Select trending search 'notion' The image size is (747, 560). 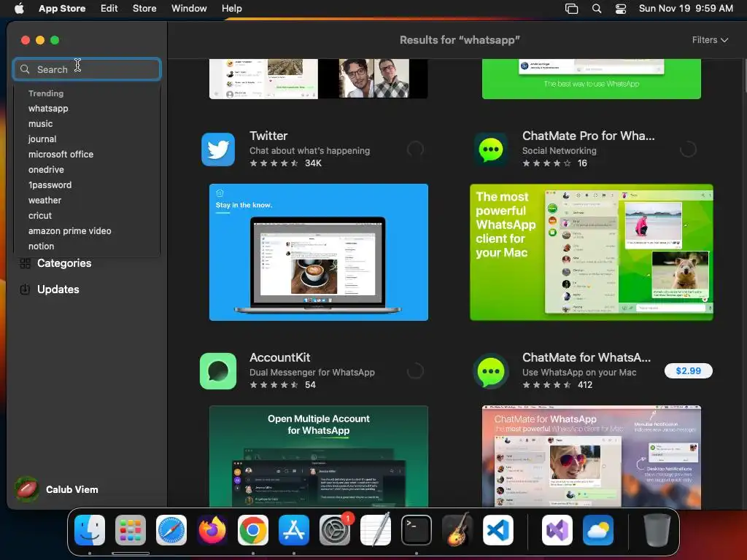[x=41, y=246]
